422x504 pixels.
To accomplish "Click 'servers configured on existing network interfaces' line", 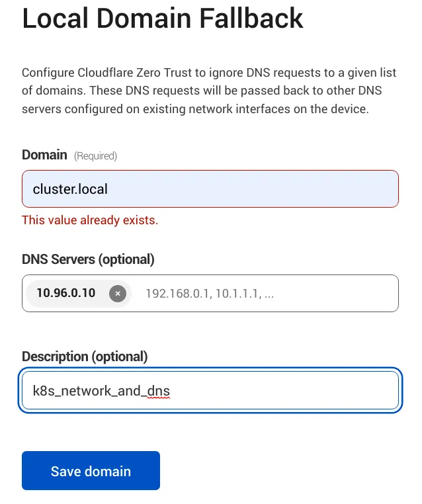I will pos(194,109).
